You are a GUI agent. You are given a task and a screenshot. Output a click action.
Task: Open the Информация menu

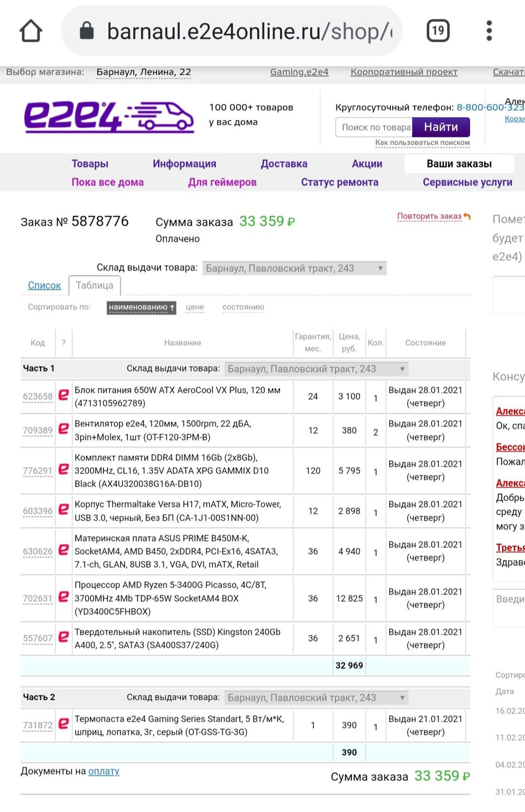(x=184, y=164)
